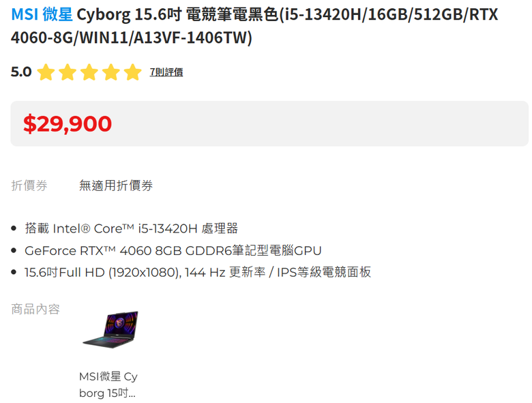The image size is (532, 403).
Task: Click the fourth rating star
Action: click(x=111, y=72)
